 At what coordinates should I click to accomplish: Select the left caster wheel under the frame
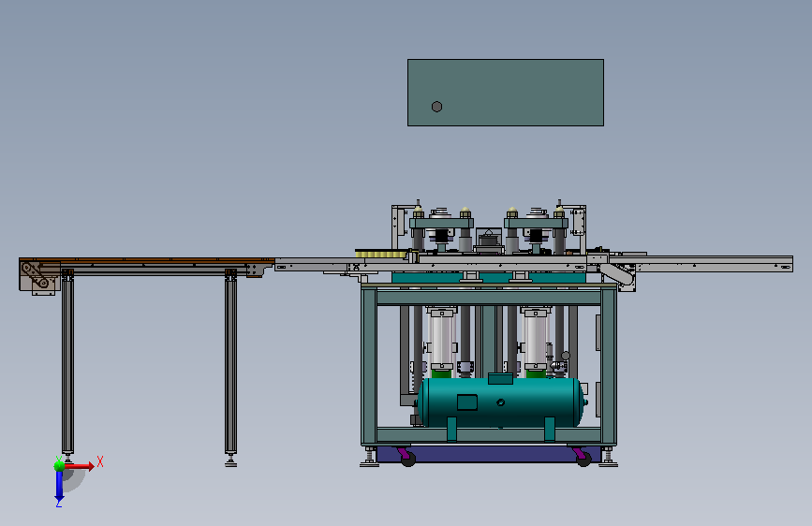[x=408, y=460]
